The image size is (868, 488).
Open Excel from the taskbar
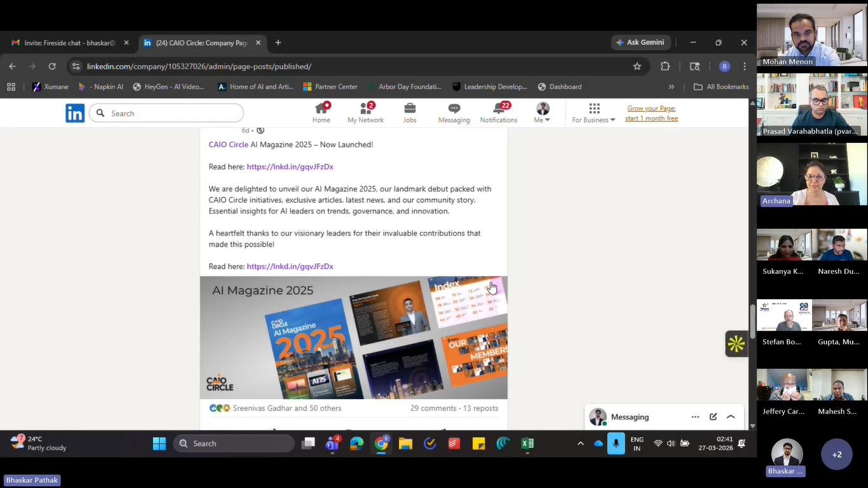(527, 444)
